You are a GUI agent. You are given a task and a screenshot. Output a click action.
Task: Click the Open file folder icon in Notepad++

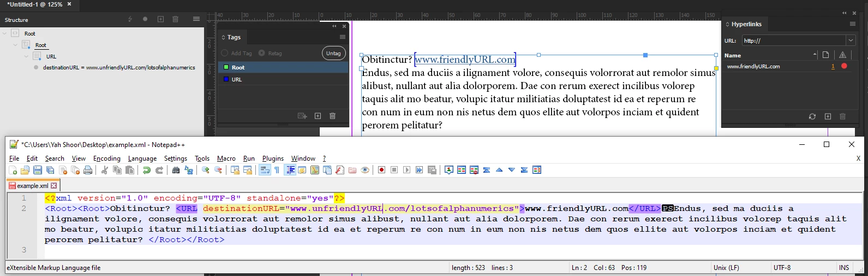25,170
